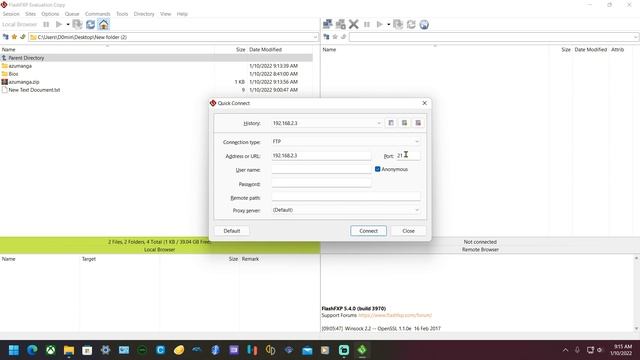Click the Quick Connect icon in remote toolbar
640x360 pixels.
(x=340, y=24)
